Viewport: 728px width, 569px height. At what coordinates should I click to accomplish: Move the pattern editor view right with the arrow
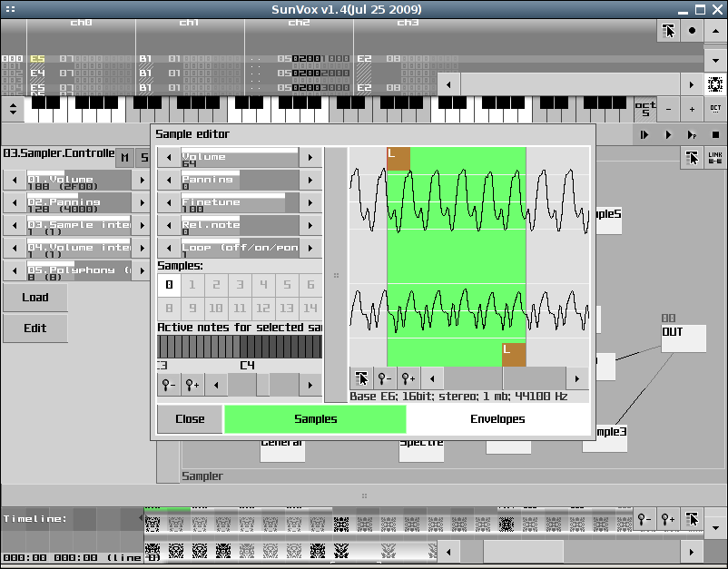point(692,84)
